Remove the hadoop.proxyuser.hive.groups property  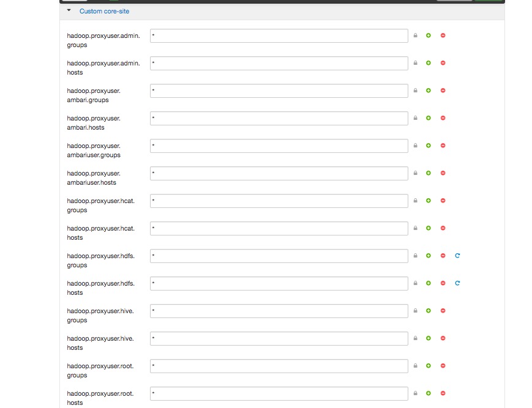443,311
